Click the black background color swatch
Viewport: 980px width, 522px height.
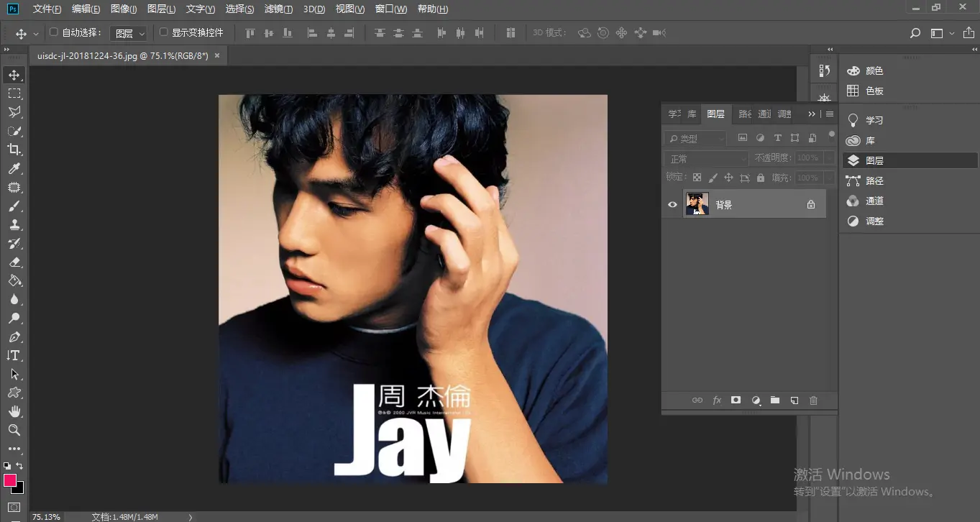pos(19,490)
